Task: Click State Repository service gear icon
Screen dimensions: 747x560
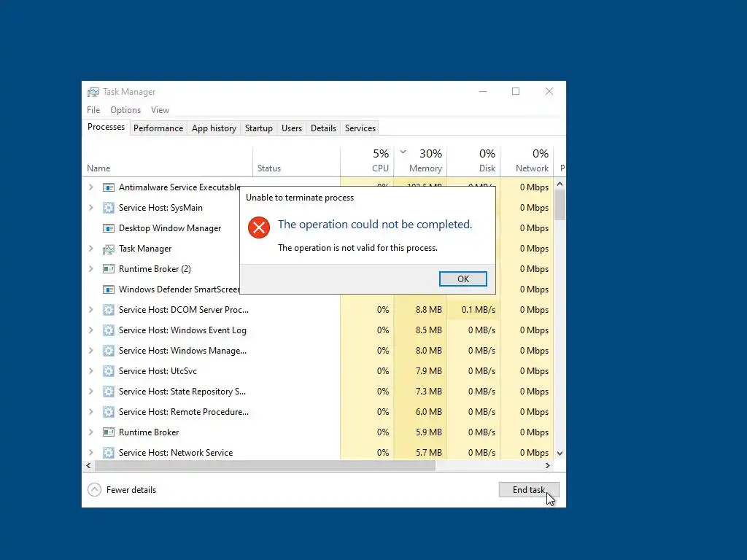Action: (109, 392)
